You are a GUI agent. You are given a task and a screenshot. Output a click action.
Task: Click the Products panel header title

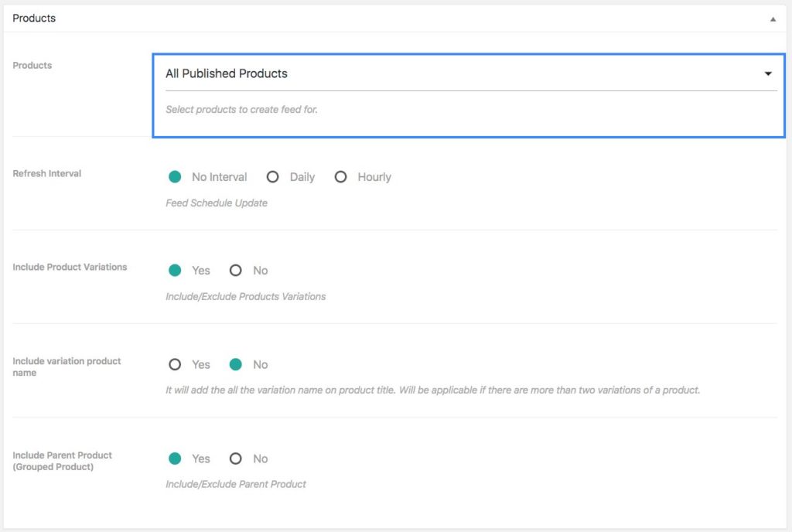click(34, 18)
